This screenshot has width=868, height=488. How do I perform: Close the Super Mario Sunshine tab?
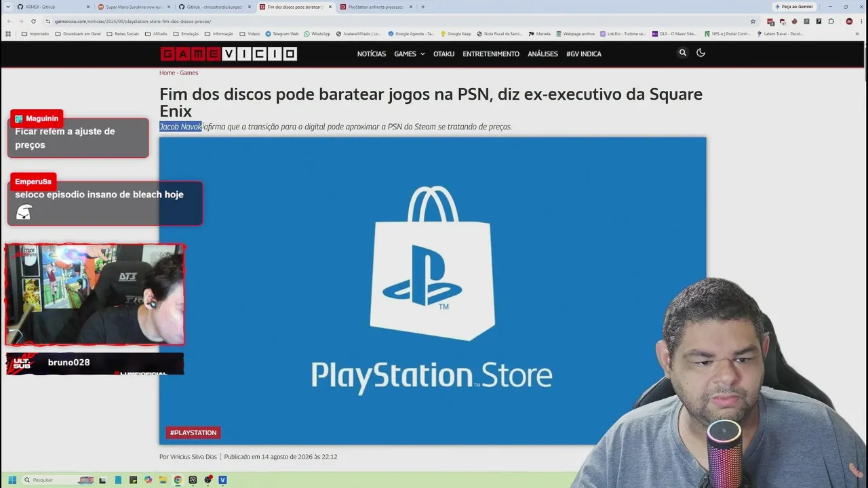pyautogui.click(x=169, y=7)
